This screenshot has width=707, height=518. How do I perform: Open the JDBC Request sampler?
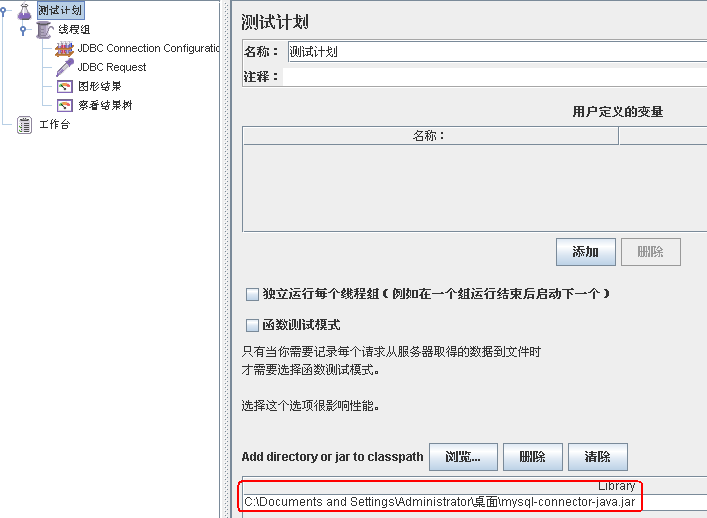pos(112,67)
